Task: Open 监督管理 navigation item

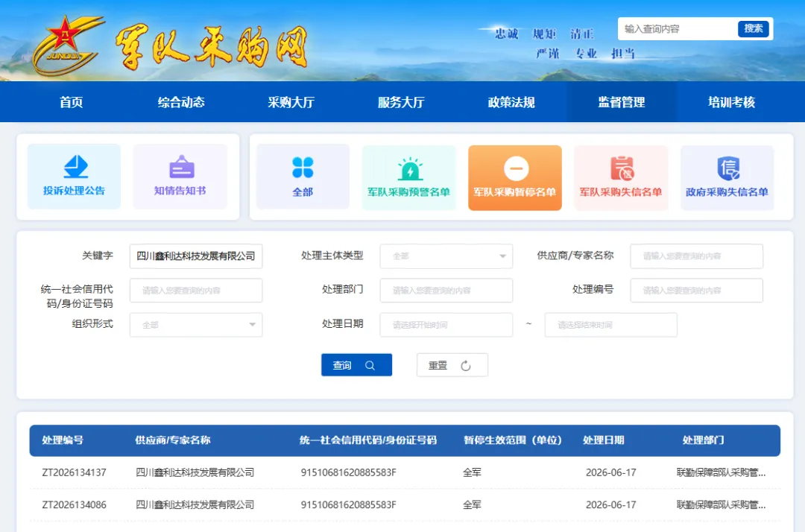Action: pos(621,102)
